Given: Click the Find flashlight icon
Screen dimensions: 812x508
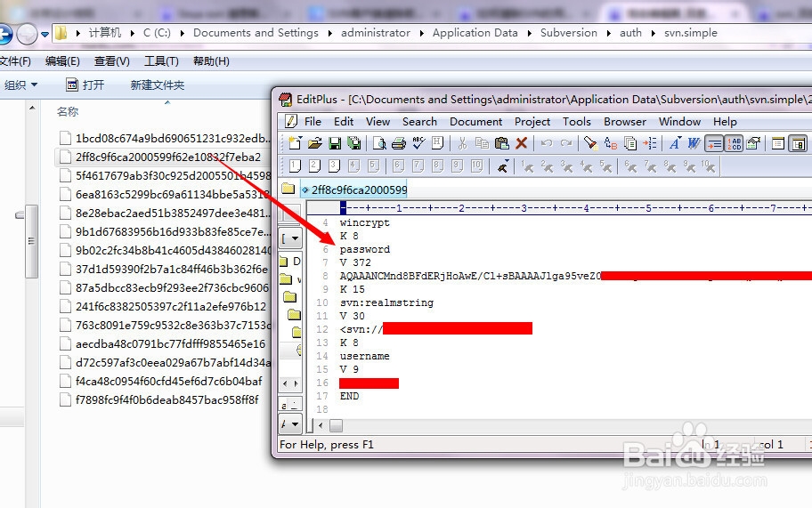Looking at the screenshot, I should tap(590, 142).
